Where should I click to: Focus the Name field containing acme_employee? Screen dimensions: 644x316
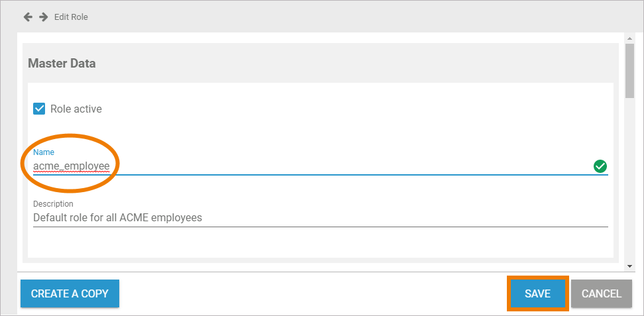pos(265,166)
